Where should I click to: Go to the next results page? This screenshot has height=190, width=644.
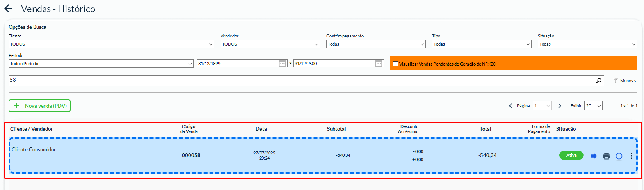(x=560, y=106)
